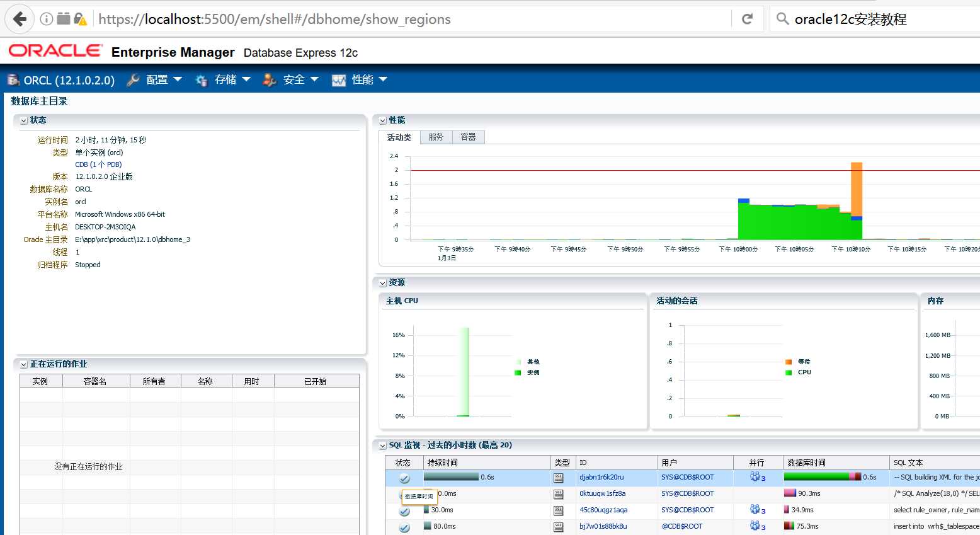Click host name DESKTOP-2M3OIQA
The height and width of the screenshot is (535, 980).
105,227
